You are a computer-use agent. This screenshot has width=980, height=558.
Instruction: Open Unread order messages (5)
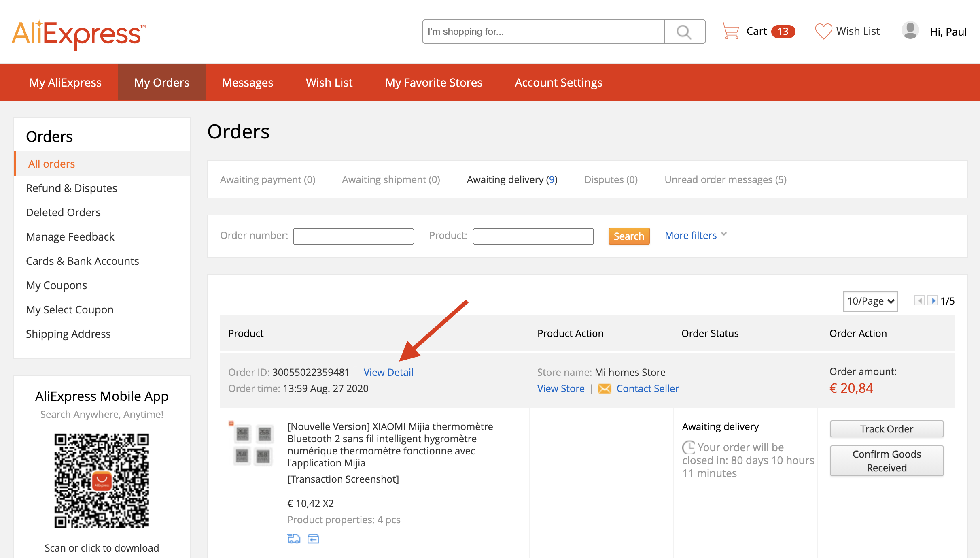pyautogui.click(x=725, y=179)
